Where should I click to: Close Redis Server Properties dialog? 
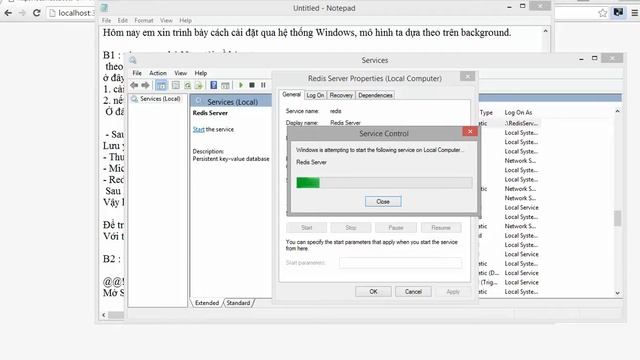point(468,76)
